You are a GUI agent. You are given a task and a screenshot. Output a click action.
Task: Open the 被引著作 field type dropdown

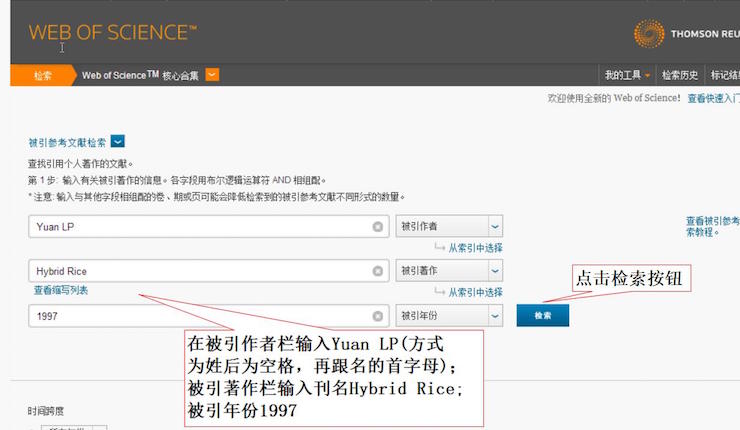click(x=449, y=271)
